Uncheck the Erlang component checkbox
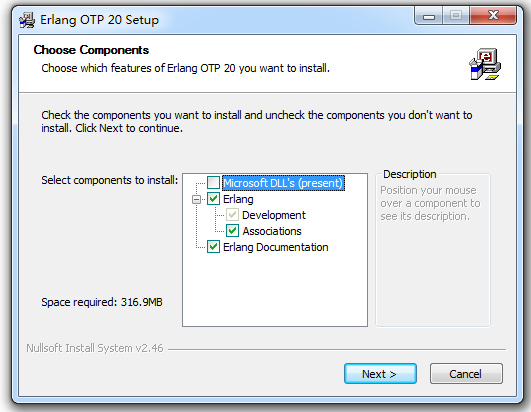This screenshot has height=412, width=531. 213,199
